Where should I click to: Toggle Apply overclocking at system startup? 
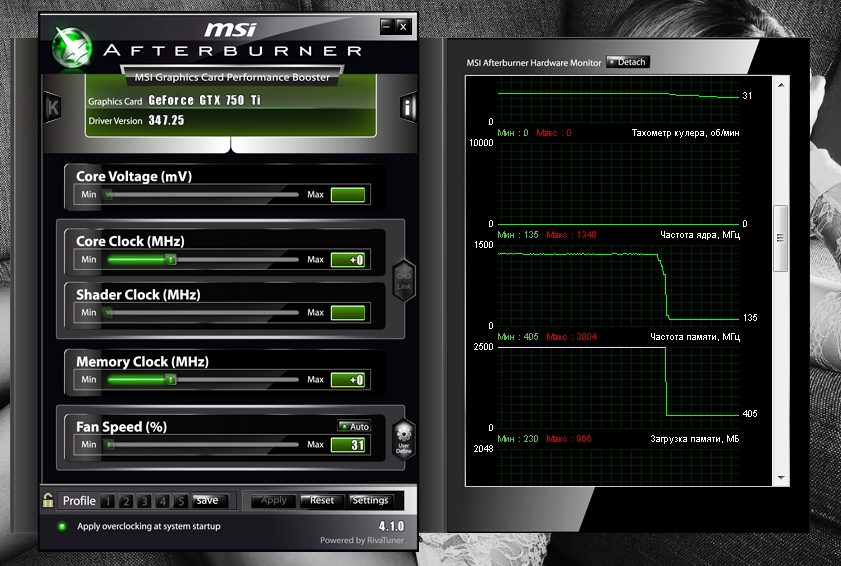[62, 526]
